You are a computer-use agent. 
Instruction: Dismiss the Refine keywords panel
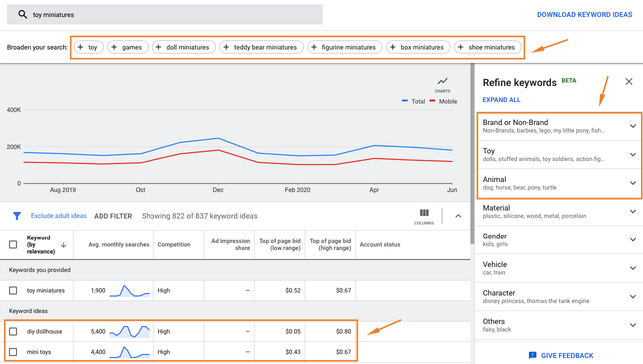click(x=628, y=81)
